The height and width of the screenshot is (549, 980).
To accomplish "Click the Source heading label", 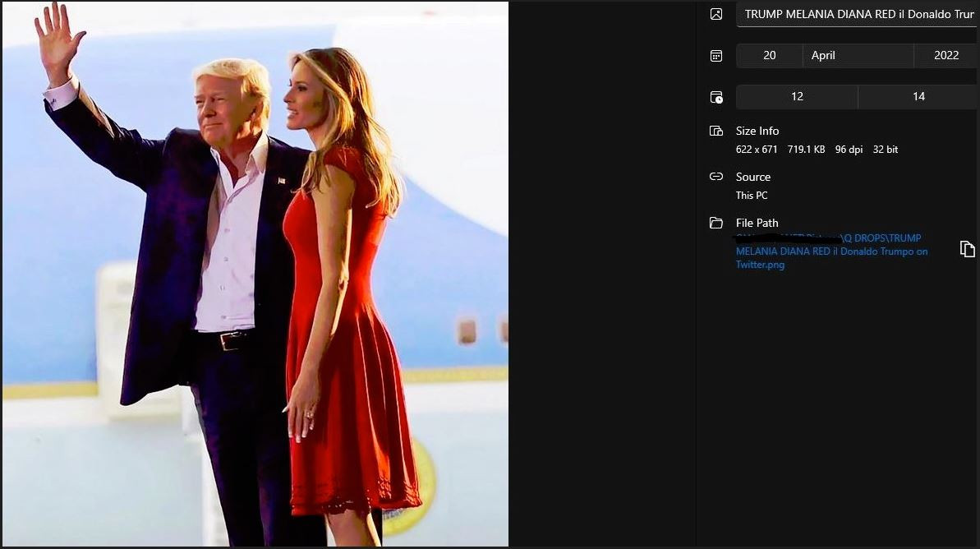I will point(753,177).
